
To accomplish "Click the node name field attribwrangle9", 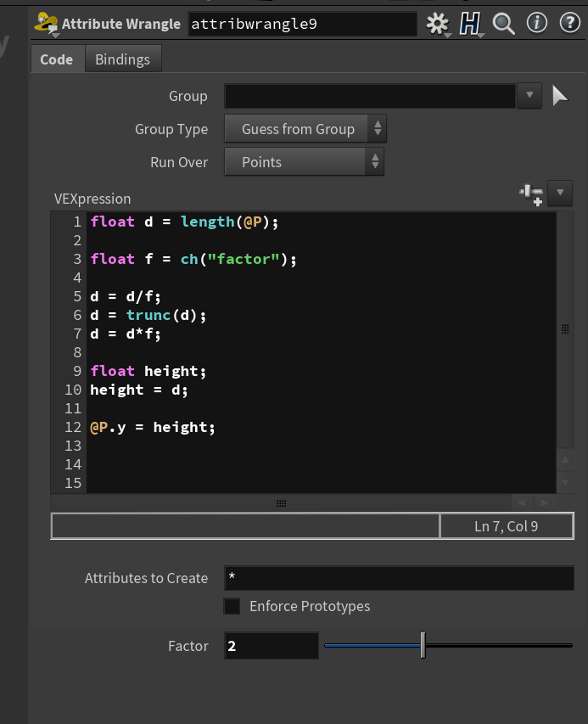I will coord(302,24).
